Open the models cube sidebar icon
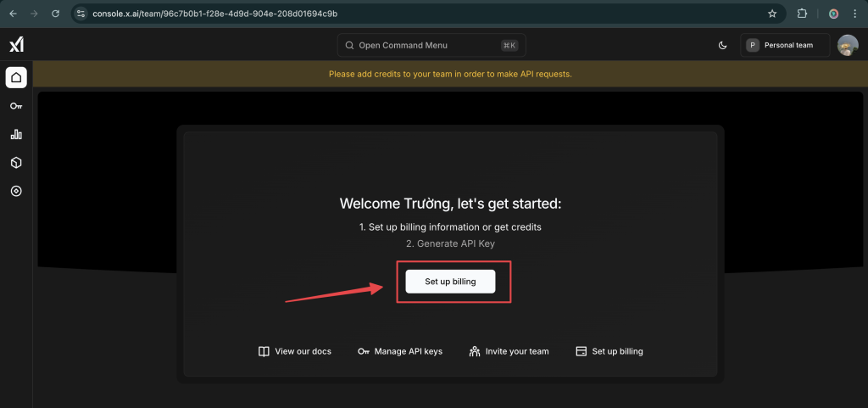 tap(16, 163)
